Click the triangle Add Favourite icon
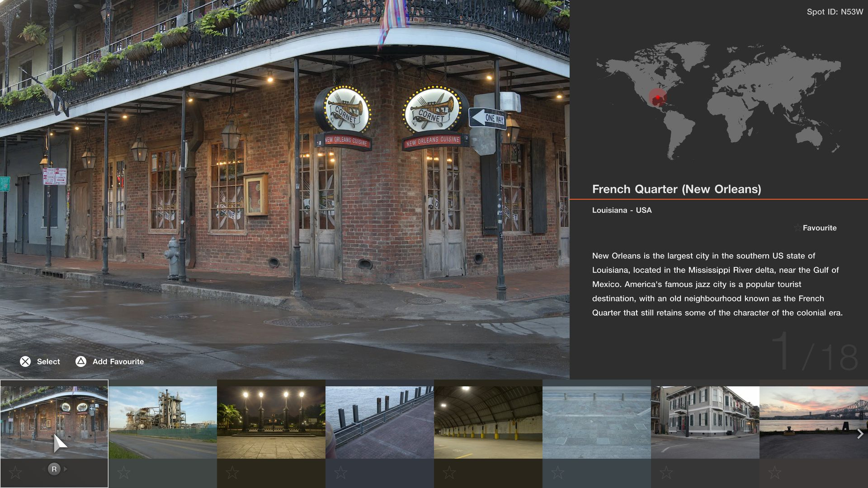This screenshot has height=488, width=868. (81, 361)
